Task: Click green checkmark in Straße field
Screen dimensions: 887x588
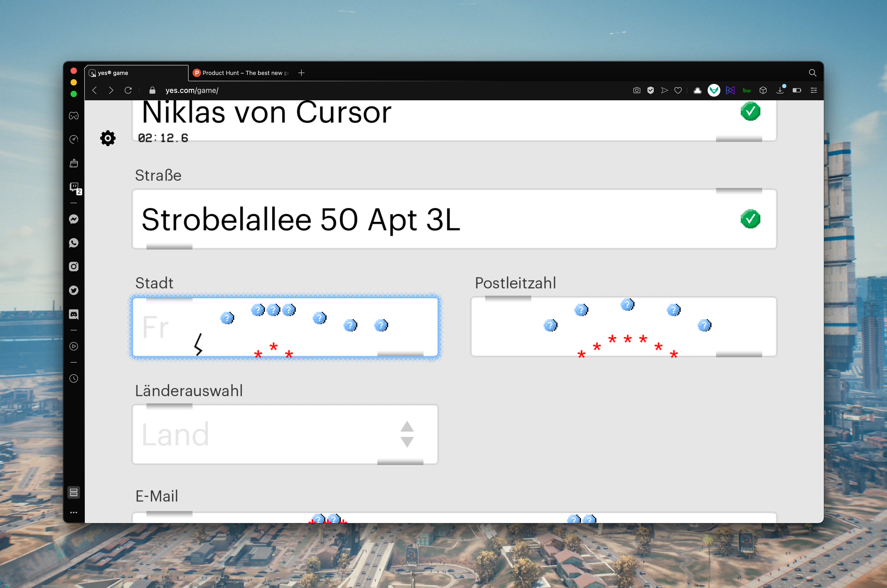Action: (750, 219)
